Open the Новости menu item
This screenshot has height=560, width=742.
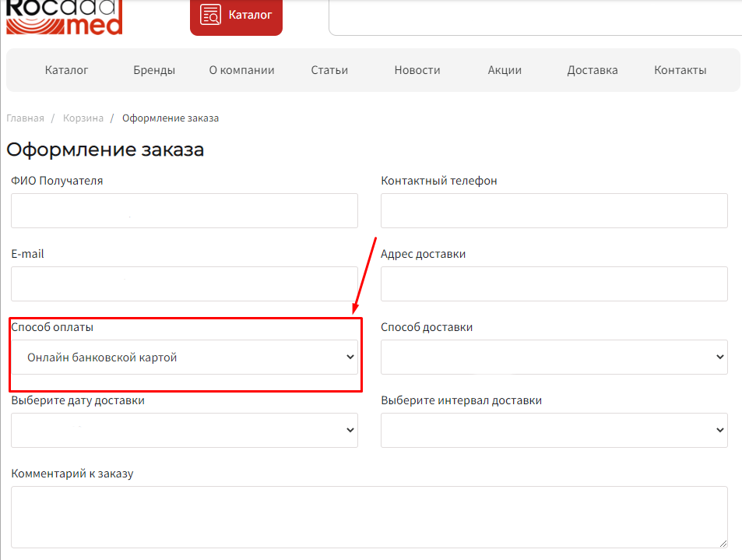coord(417,70)
